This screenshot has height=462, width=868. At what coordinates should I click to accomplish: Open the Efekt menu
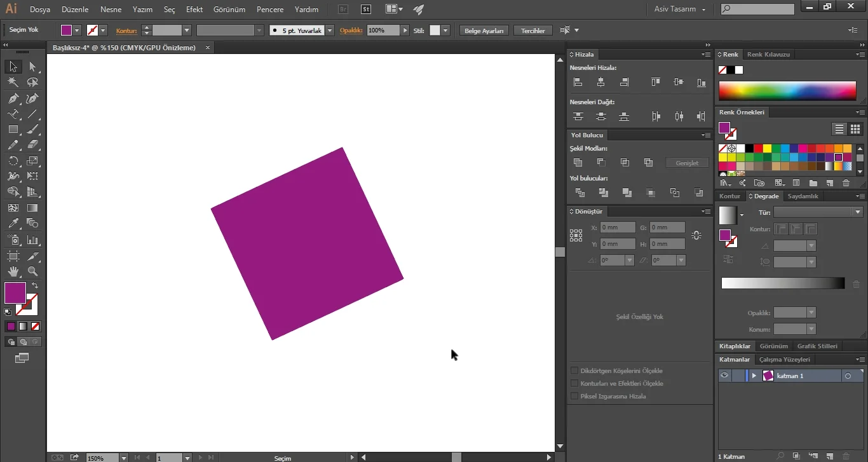(x=194, y=10)
